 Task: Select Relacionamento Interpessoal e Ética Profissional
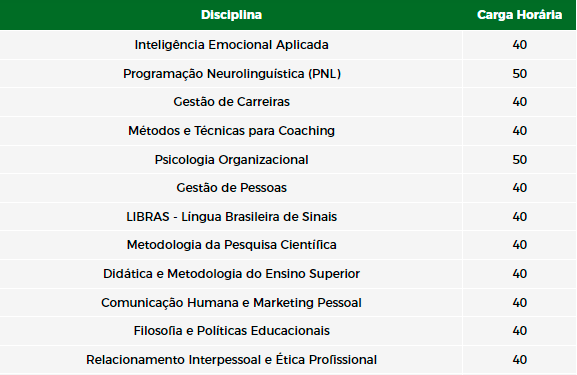coord(231,360)
